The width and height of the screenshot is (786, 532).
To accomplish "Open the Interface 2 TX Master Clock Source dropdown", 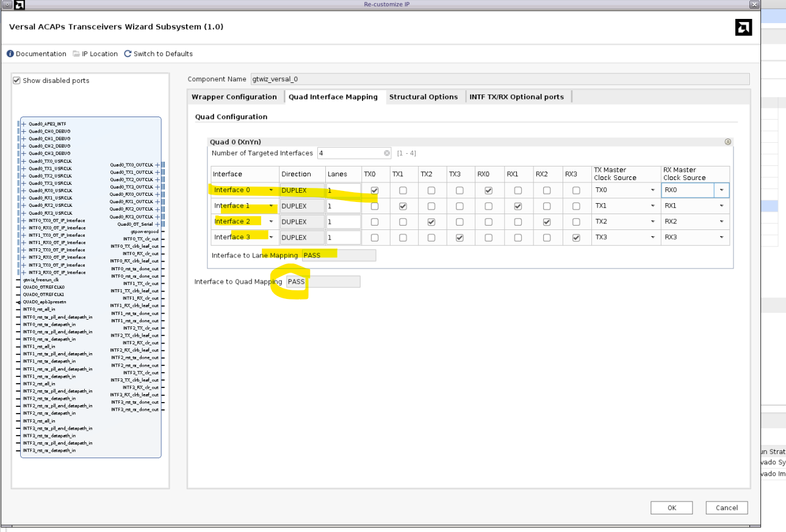I will (652, 222).
